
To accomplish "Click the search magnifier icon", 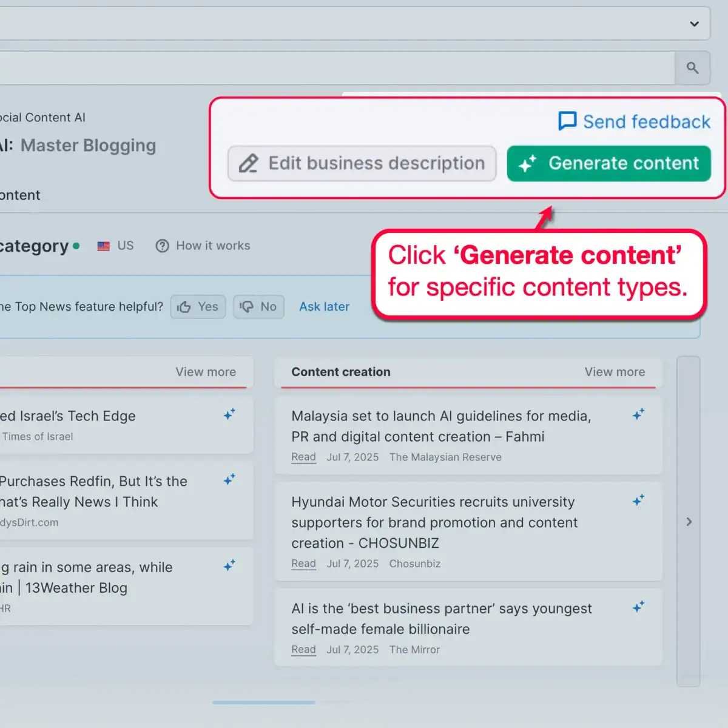I will tap(692, 67).
